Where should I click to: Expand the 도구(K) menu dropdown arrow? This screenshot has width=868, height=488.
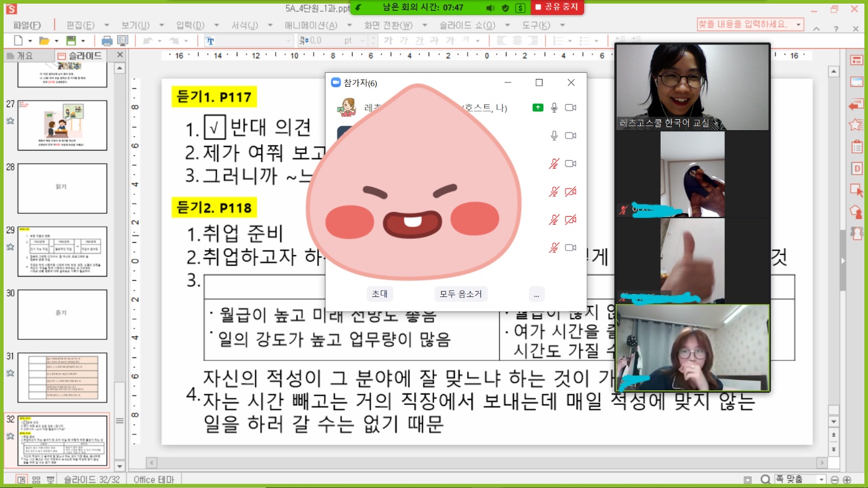[x=562, y=25]
